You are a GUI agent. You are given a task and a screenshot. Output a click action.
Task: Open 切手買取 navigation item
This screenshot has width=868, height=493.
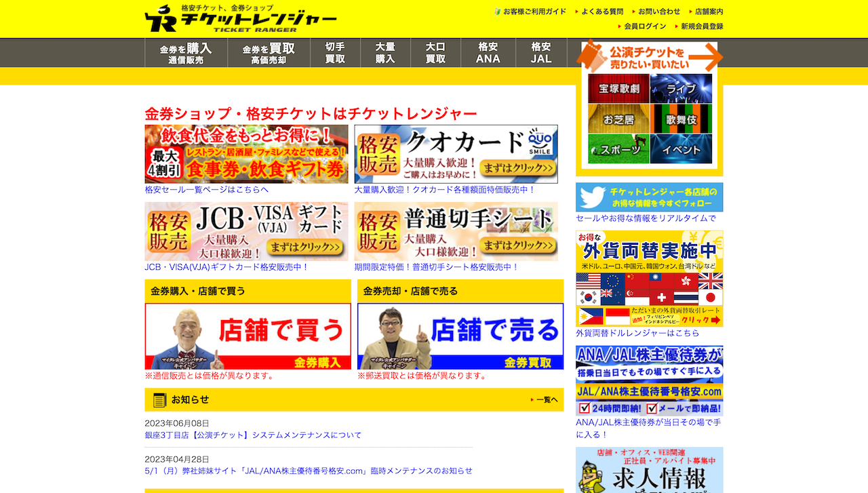[x=335, y=53]
